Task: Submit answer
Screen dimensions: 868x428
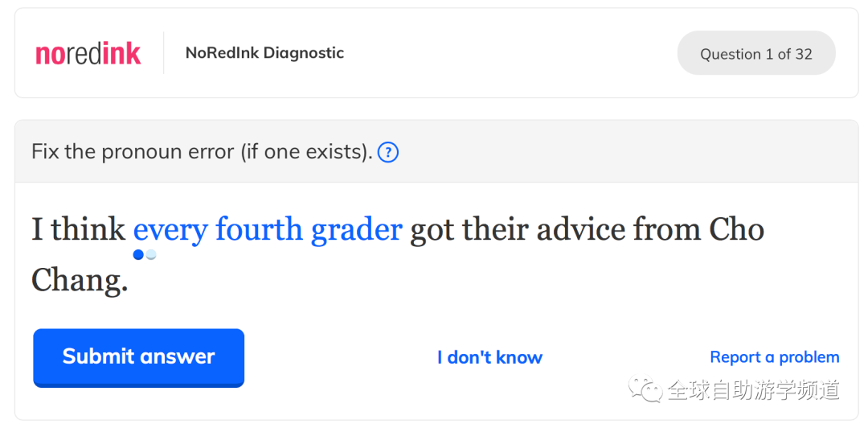Action: (x=138, y=357)
